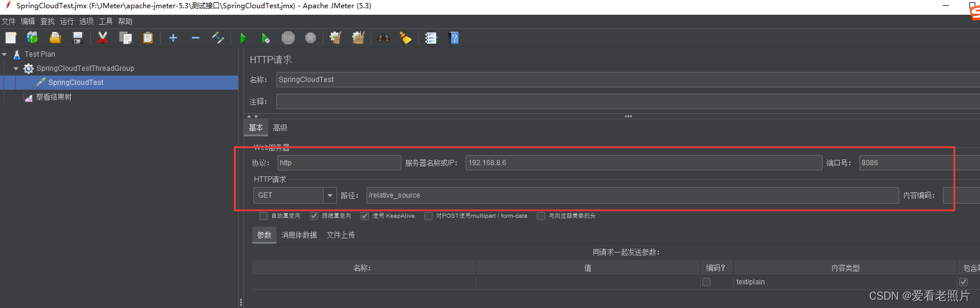Select the 文件上传 tab

coord(341,235)
